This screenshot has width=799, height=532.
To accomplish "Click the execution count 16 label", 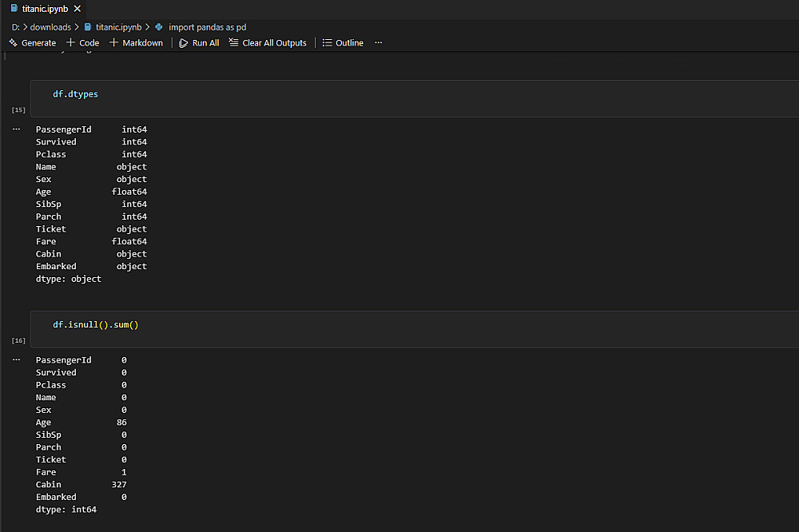I will pyautogui.click(x=18, y=340).
